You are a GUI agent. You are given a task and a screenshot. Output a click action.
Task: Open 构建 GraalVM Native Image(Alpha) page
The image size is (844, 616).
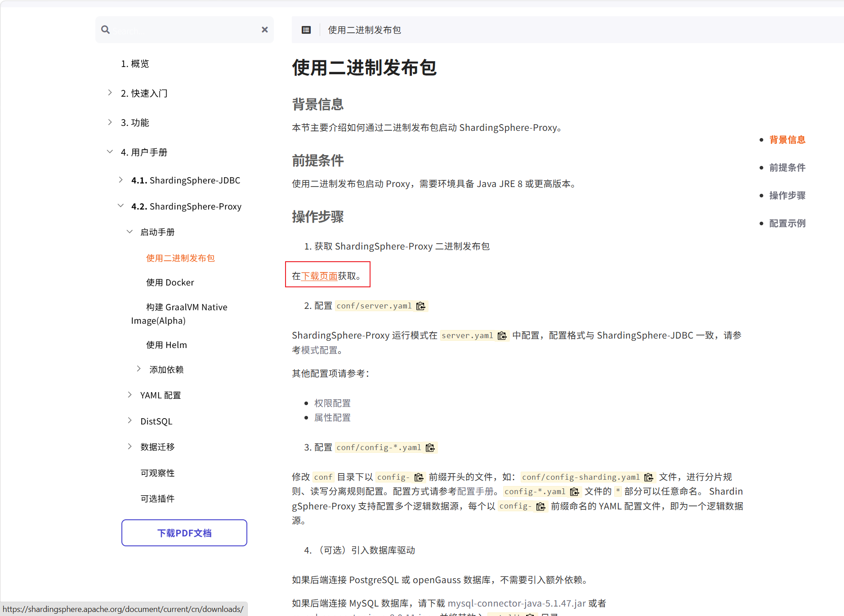(x=179, y=314)
